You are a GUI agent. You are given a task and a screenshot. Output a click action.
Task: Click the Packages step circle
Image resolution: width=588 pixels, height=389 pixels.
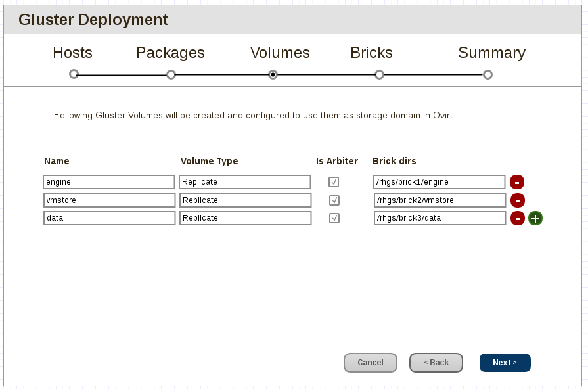tap(171, 75)
